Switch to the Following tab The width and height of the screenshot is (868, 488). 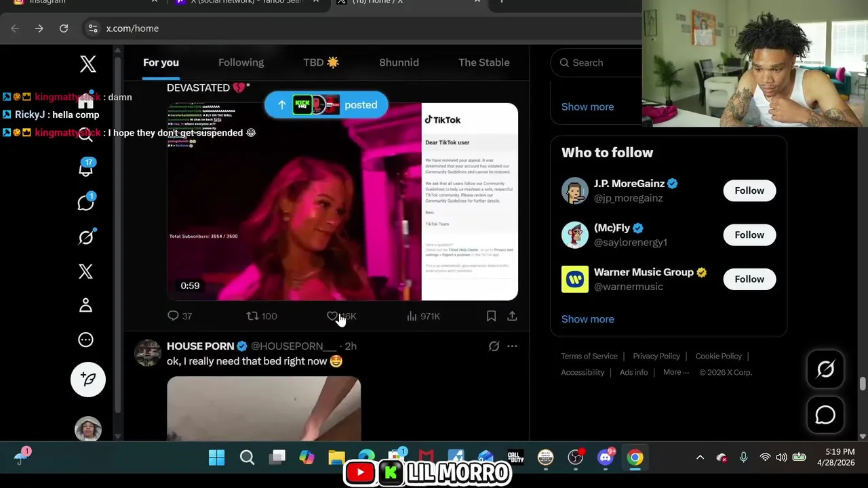[x=241, y=62]
